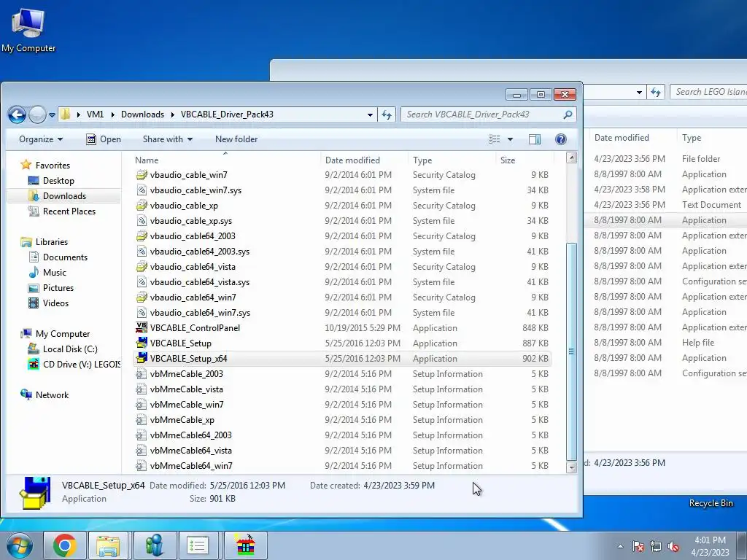Select the VBCABLE_Setup application icon
The height and width of the screenshot is (560, 747).
click(x=142, y=343)
